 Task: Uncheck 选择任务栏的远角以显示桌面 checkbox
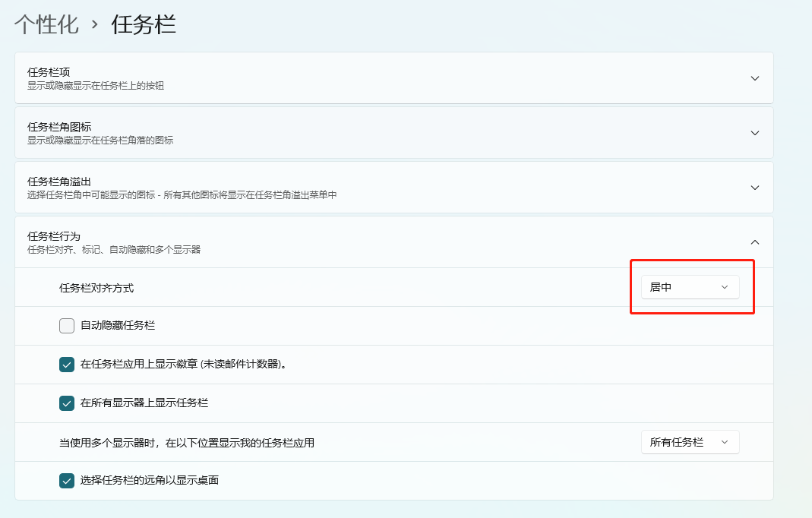[x=67, y=481]
